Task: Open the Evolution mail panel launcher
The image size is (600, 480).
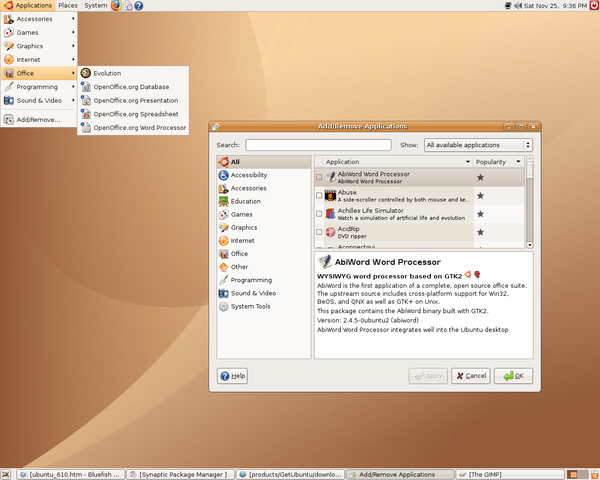Action: tap(128, 5)
